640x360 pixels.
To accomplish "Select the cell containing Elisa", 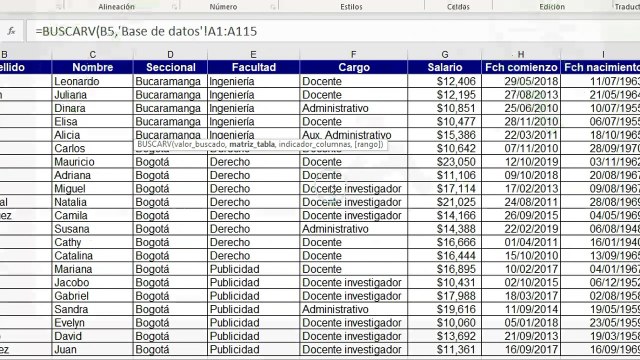I will point(93,122).
